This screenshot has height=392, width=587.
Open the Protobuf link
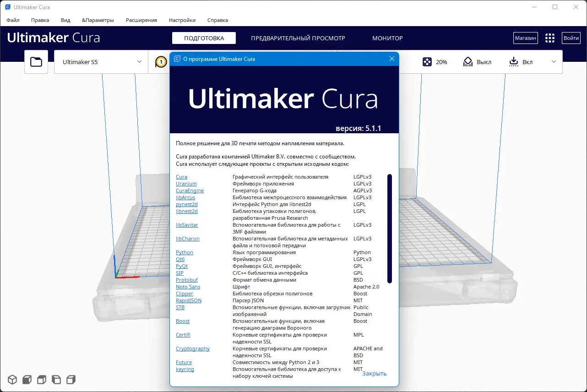pyautogui.click(x=187, y=280)
